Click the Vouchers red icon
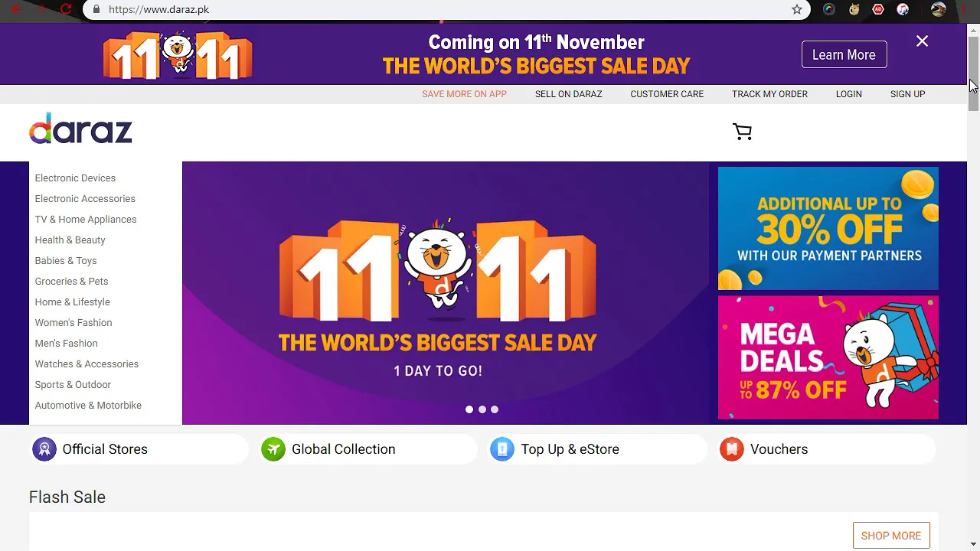980x551 pixels. [732, 449]
